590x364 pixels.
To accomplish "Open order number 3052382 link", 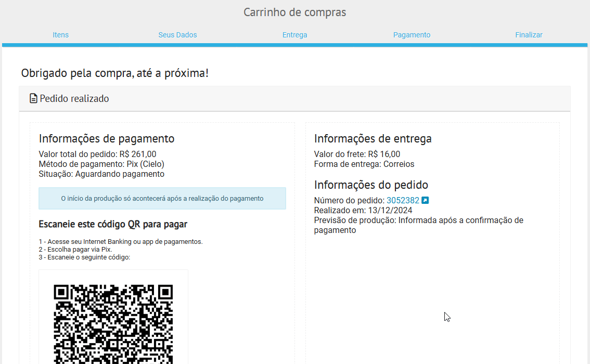I will tap(403, 200).
